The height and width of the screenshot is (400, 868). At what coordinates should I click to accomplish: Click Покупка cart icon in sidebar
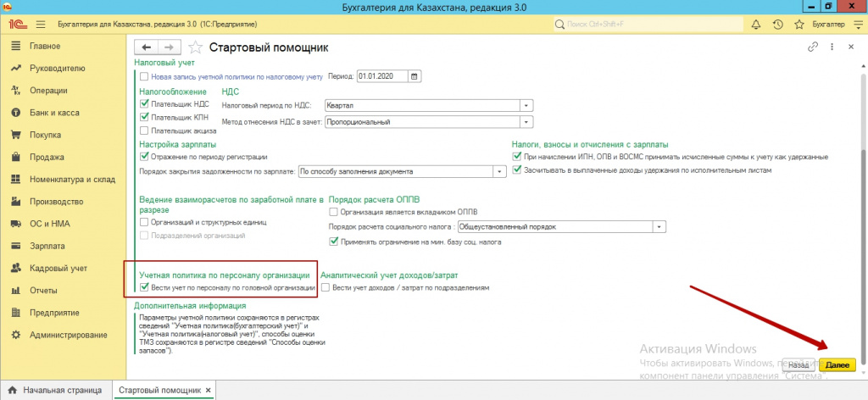[x=16, y=135]
